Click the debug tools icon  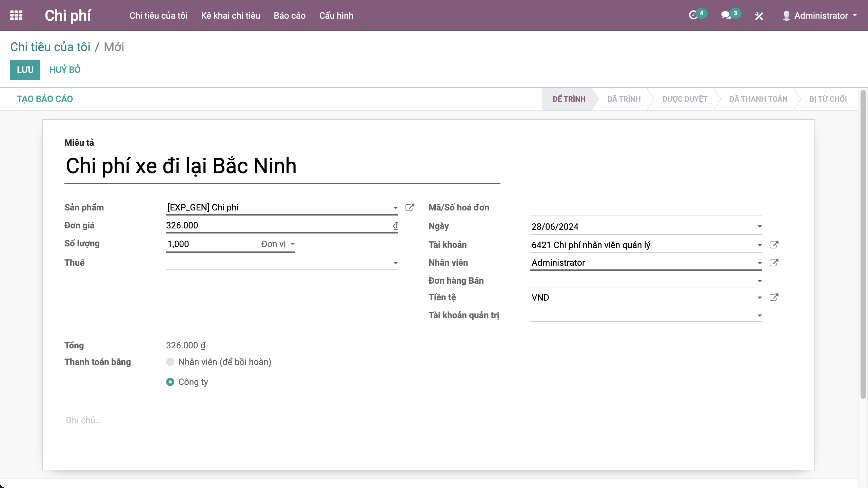(x=759, y=16)
